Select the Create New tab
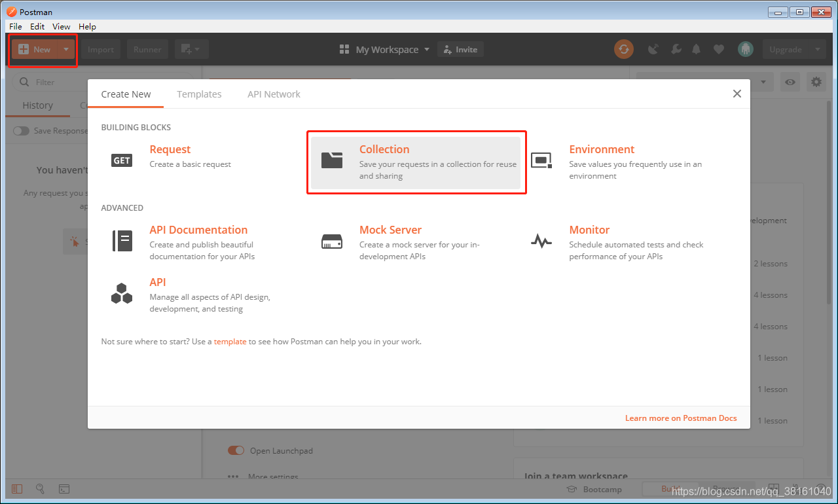Screen dimensions: 838x504 126,94
